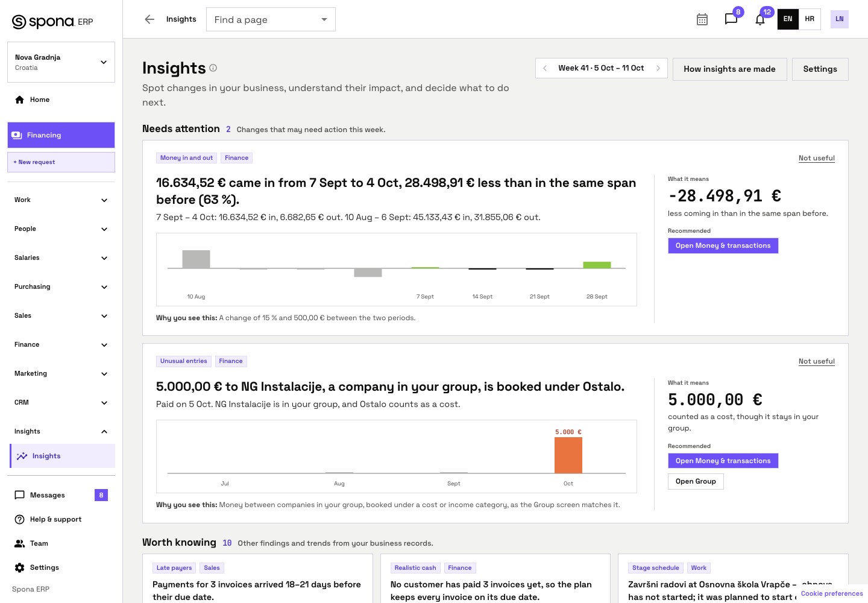Switch language to HR
This screenshot has height=603, width=868.
click(810, 19)
